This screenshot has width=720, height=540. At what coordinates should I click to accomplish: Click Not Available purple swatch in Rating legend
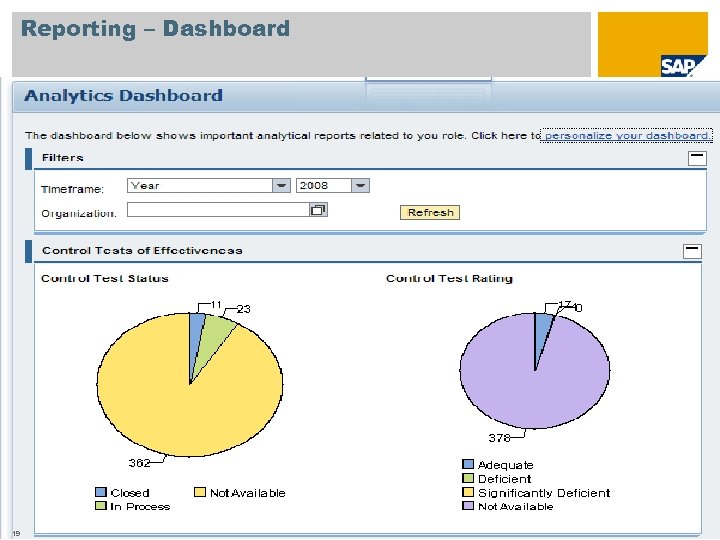[x=468, y=506]
